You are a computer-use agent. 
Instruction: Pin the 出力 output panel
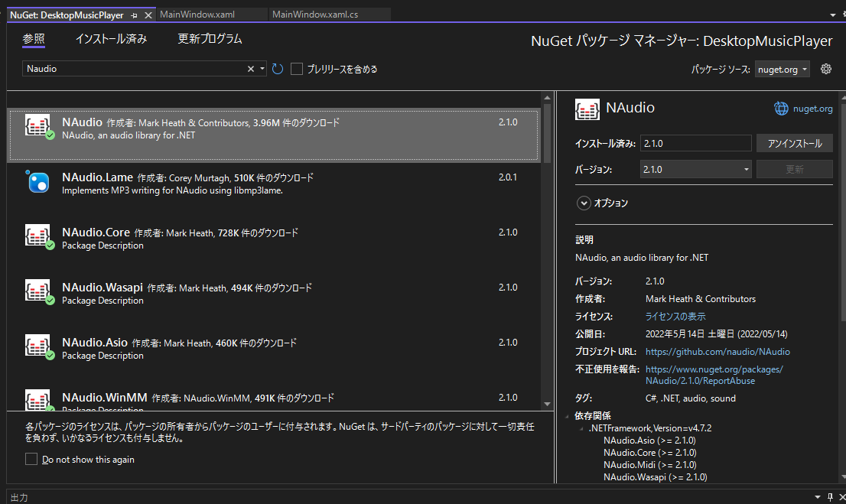[x=831, y=497]
